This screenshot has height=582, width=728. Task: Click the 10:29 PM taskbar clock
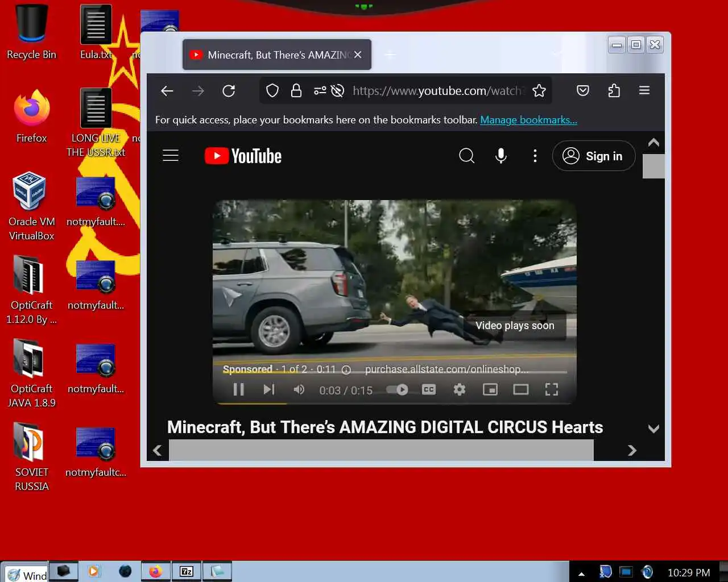[x=689, y=573]
